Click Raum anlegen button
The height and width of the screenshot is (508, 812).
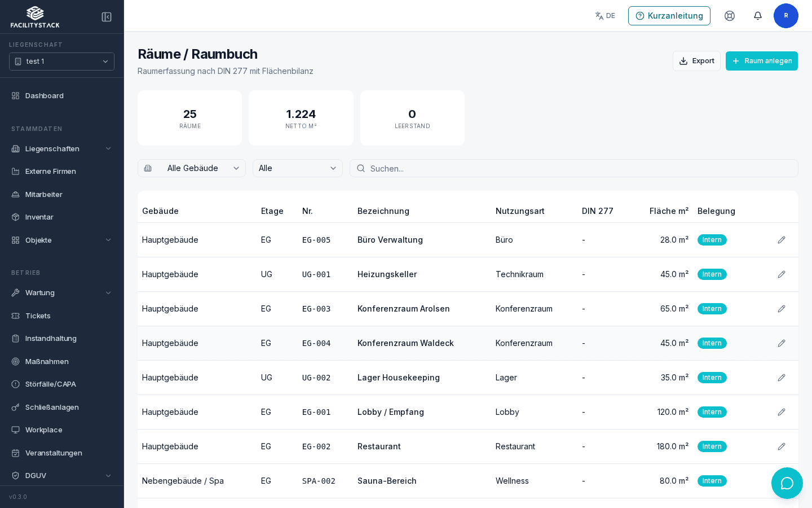point(762,61)
